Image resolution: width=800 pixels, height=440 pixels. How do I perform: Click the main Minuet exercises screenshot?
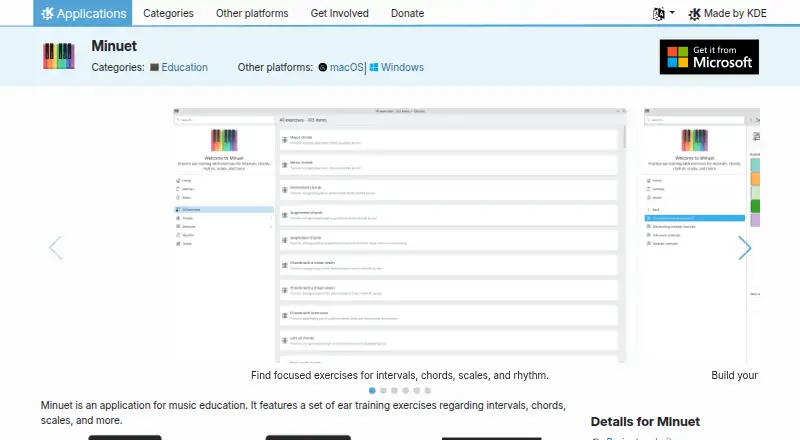(x=400, y=235)
